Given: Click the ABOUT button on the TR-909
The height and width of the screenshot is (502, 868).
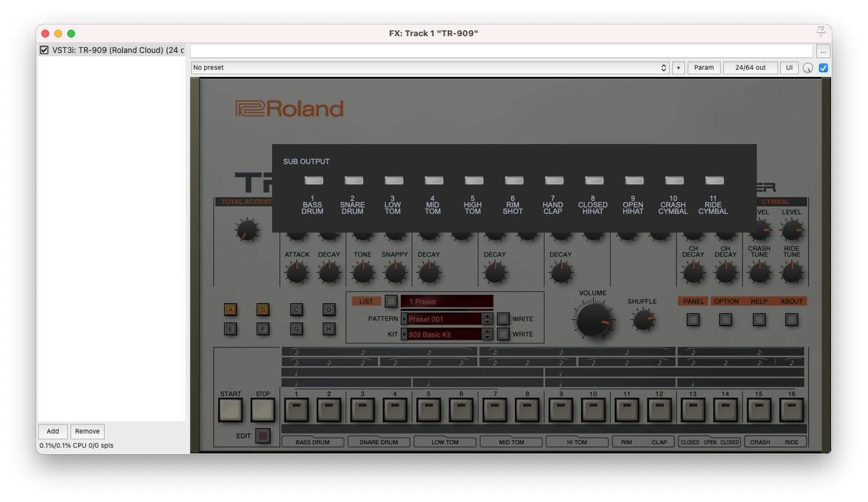Looking at the screenshot, I should point(792,320).
